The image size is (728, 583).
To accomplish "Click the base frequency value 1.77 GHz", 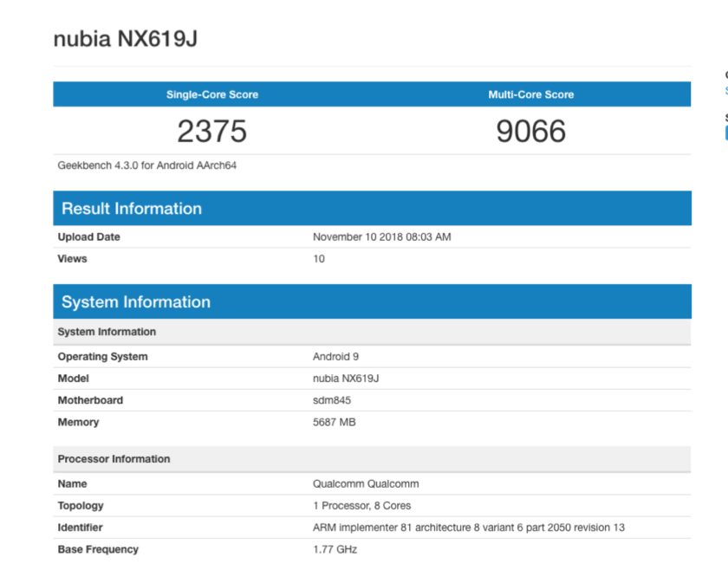I will click(x=335, y=549).
